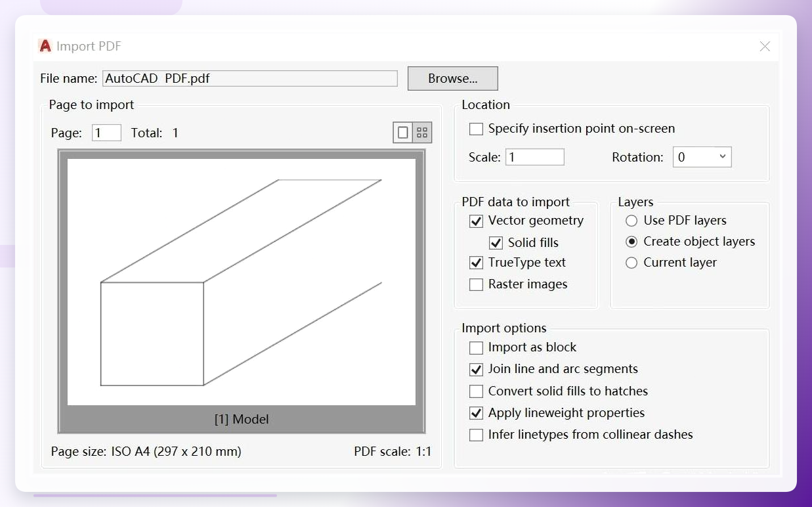Click the Scale input field
Screen dimensions: 812x507
pos(535,157)
